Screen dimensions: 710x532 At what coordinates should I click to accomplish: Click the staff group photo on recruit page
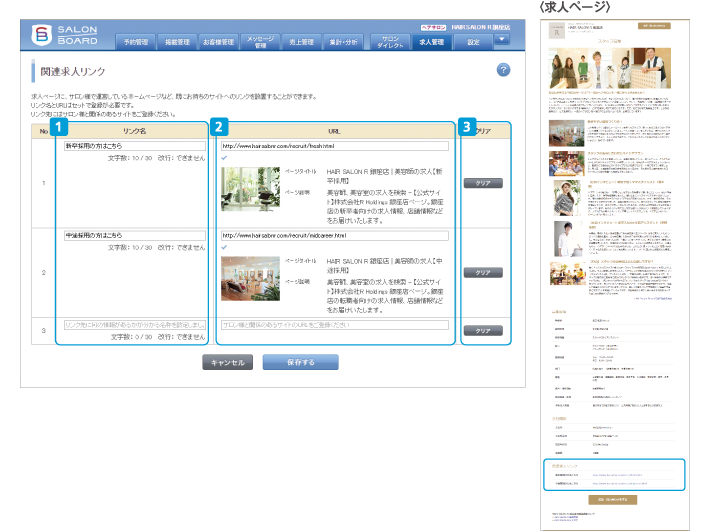coord(609,68)
